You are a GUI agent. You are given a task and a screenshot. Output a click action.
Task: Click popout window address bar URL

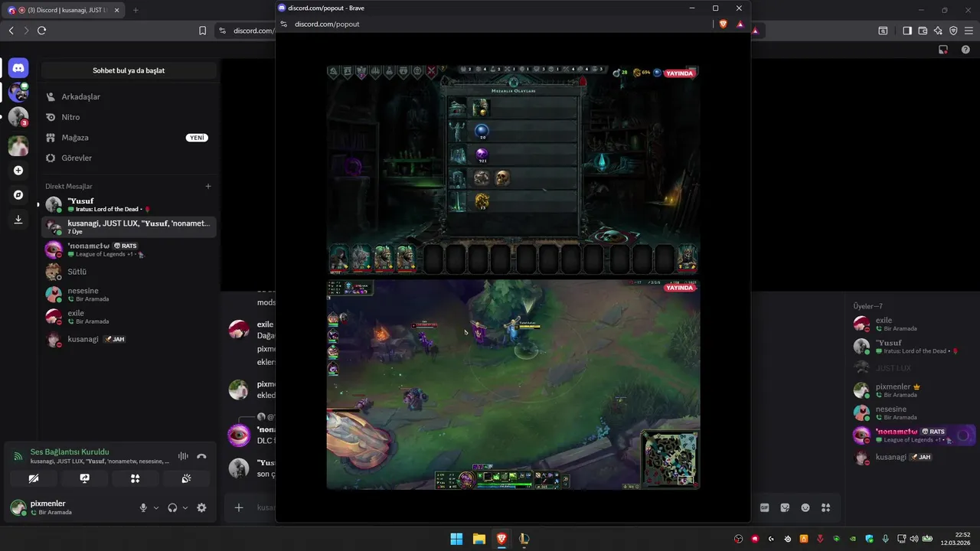(x=327, y=24)
